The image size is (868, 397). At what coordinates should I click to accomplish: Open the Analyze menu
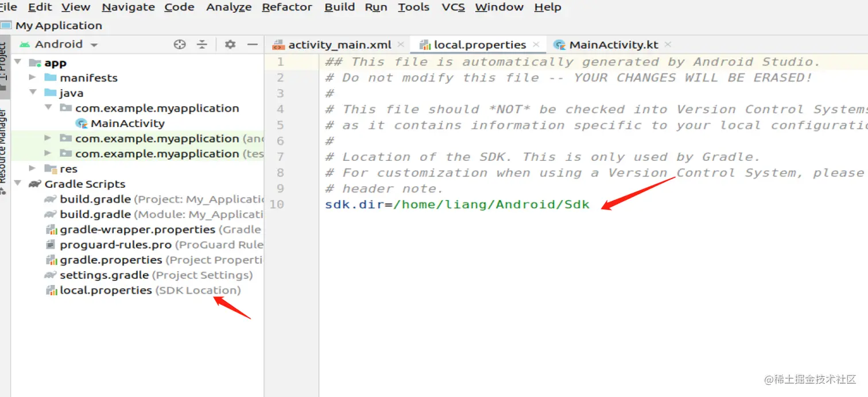click(229, 7)
